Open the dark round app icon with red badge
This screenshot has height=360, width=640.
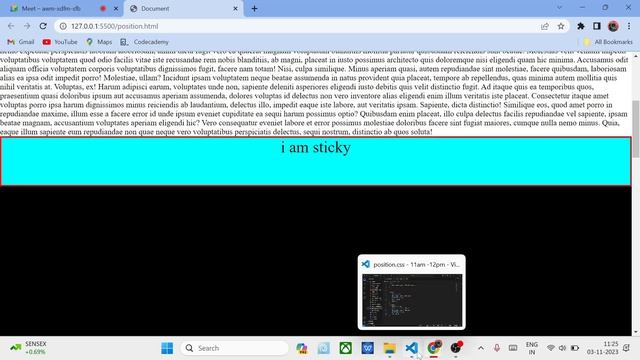click(x=456, y=348)
